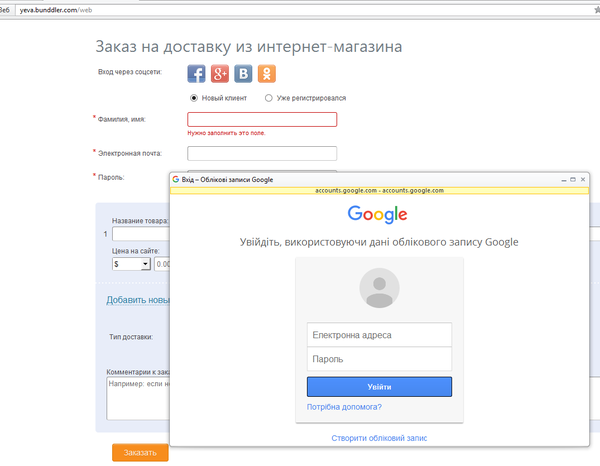Open the 'Створити обліковий запис' link
The image size is (600, 466).
pyautogui.click(x=379, y=438)
